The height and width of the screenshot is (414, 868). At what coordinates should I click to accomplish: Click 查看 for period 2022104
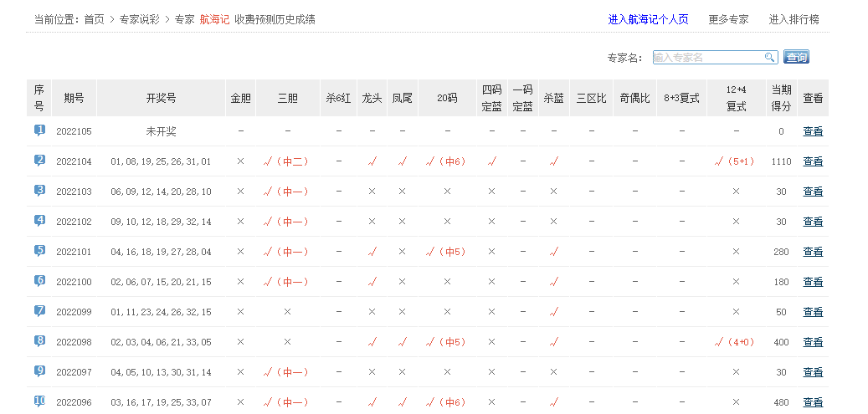click(x=813, y=161)
